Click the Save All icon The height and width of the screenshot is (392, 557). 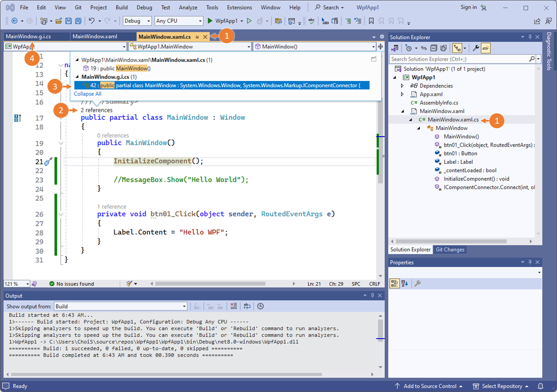78,21
